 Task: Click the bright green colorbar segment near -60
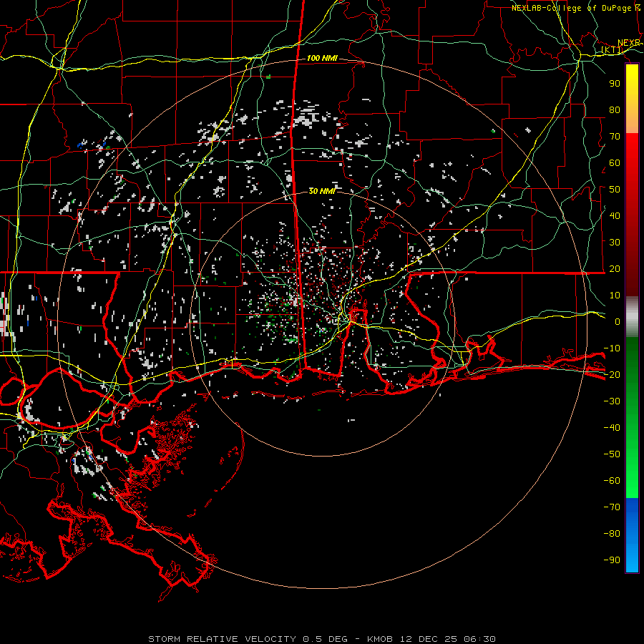point(632,484)
